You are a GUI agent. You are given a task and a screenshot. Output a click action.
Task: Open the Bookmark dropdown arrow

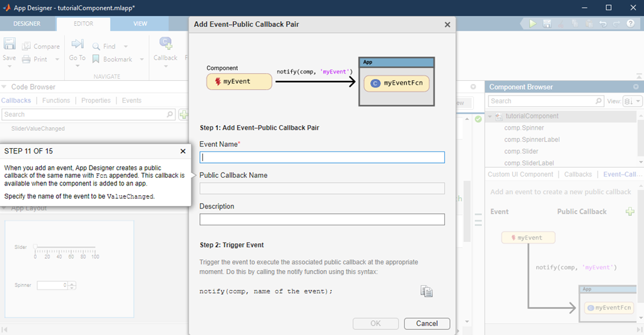(x=141, y=59)
